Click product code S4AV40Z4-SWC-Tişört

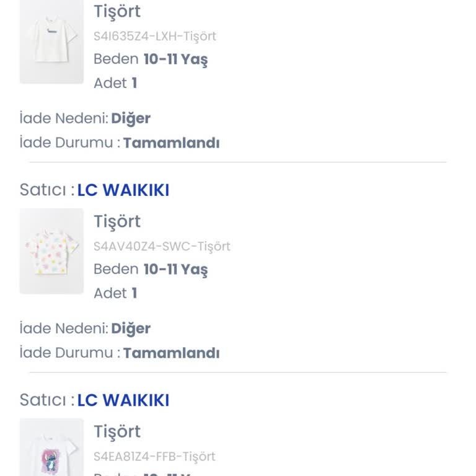(x=162, y=246)
